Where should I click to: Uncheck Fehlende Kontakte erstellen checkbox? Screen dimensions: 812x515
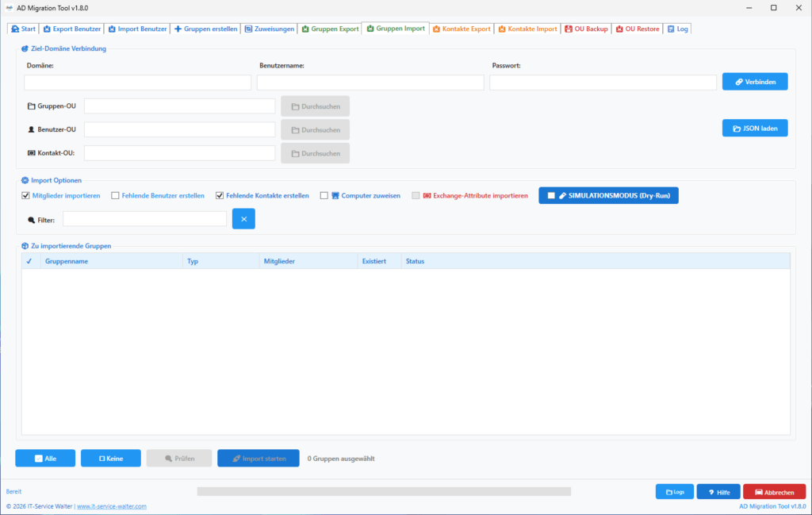tap(220, 196)
